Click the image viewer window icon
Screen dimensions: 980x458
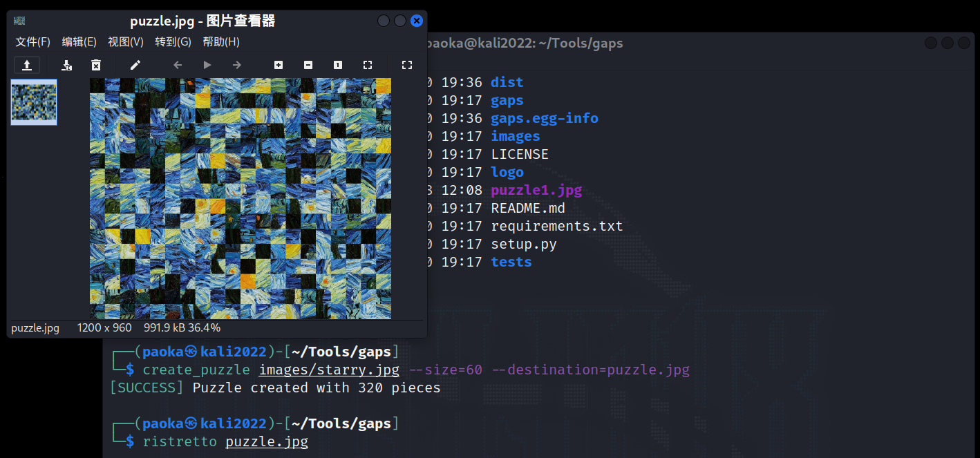click(x=19, y=21)
